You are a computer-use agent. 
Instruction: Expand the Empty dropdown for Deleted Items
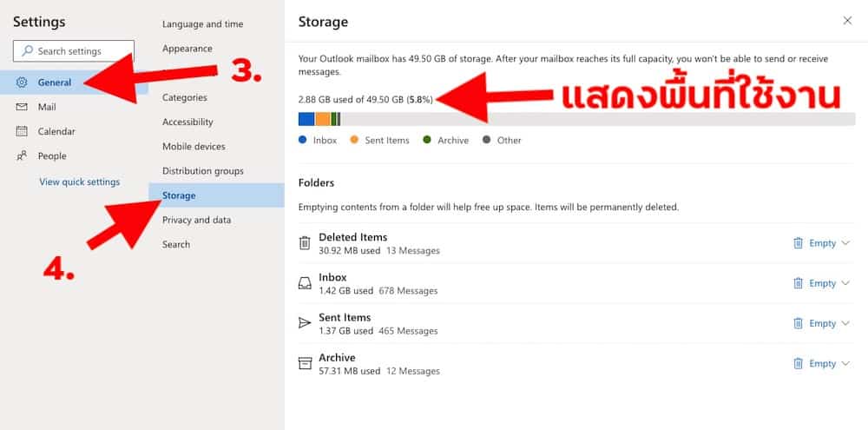845,242
